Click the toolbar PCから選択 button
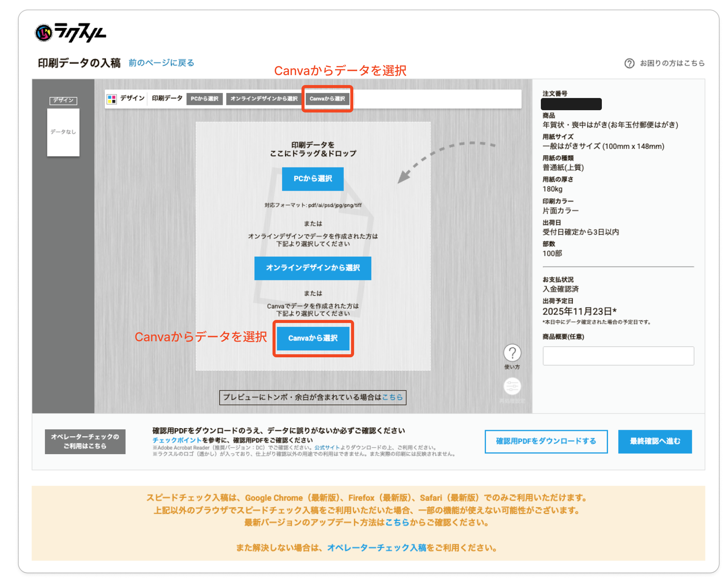The width and height of the screenshot is (728, 588). click(x=204, y=99)
